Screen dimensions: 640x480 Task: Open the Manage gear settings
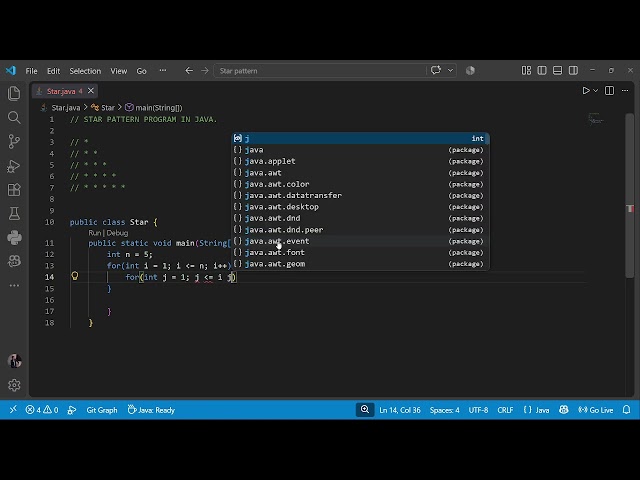coord(14,385)
